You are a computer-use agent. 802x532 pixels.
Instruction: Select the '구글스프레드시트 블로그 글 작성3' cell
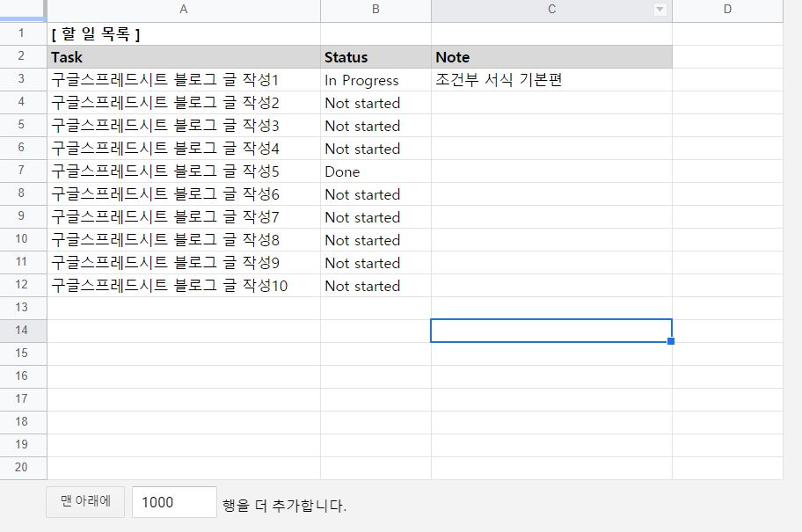[184, 126]
